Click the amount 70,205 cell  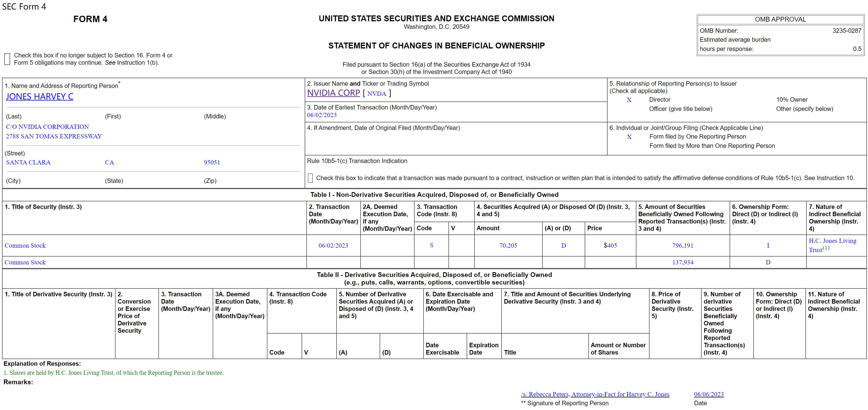(508, 246)
